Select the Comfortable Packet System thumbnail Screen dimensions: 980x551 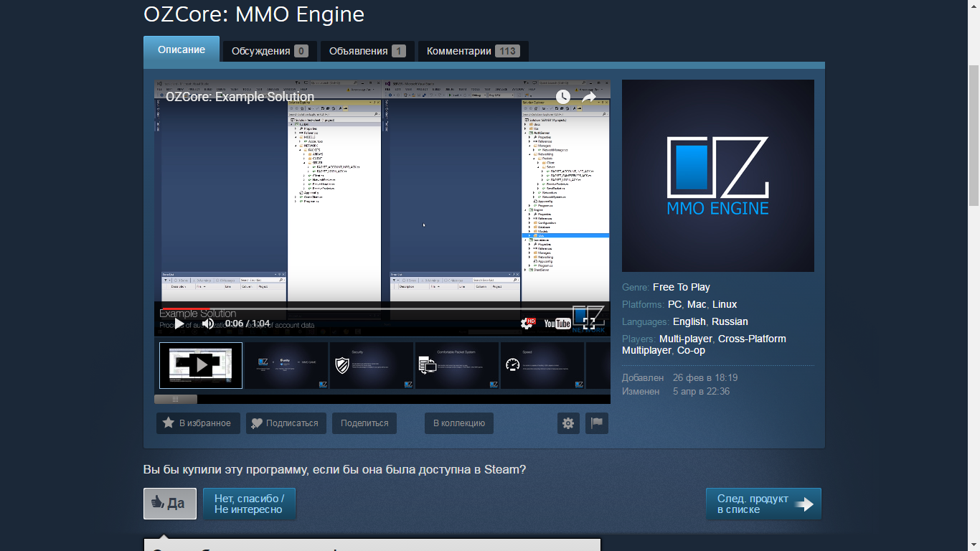coord(457,366)
